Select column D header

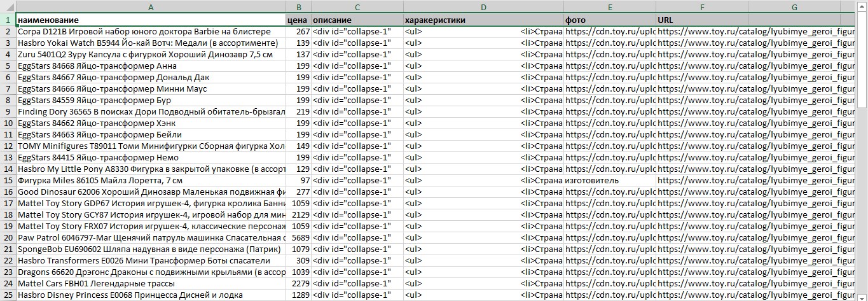[x=483, y=7]
